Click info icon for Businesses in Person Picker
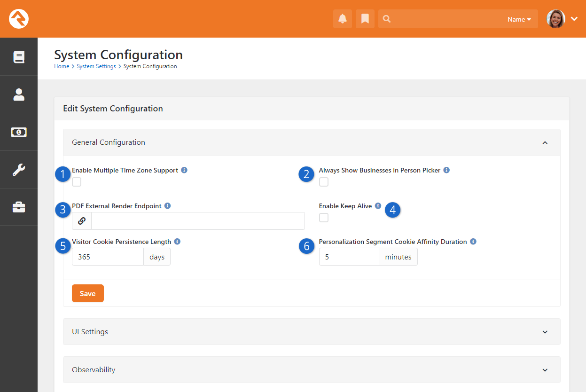The height and width of the screenshot is (392, 586). pyautogui.click(x=446, y=170)
